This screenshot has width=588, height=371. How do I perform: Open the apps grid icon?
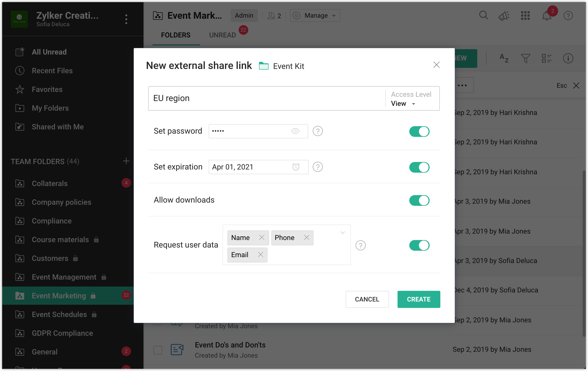coord(525,16)
